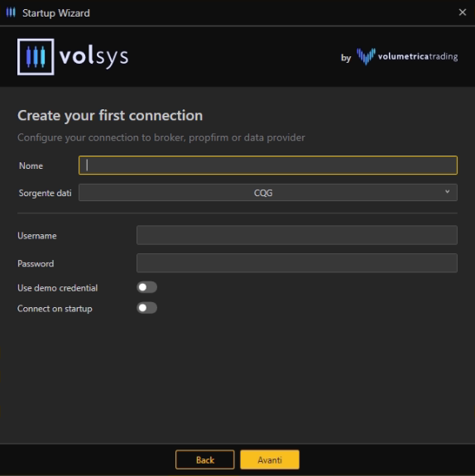This screenshot has height=476, width=475.
Task: Click the chevron arrow of the CQG combo box
Action: [447, 192]
